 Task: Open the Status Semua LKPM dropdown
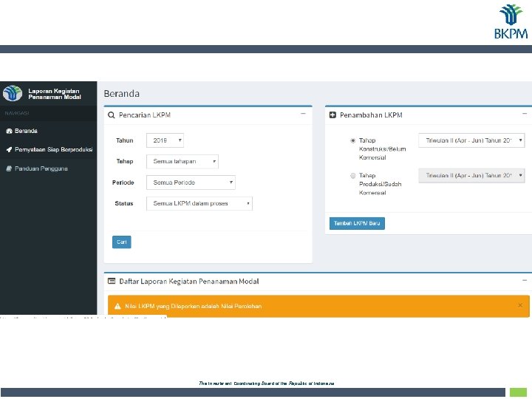point(199,204)
